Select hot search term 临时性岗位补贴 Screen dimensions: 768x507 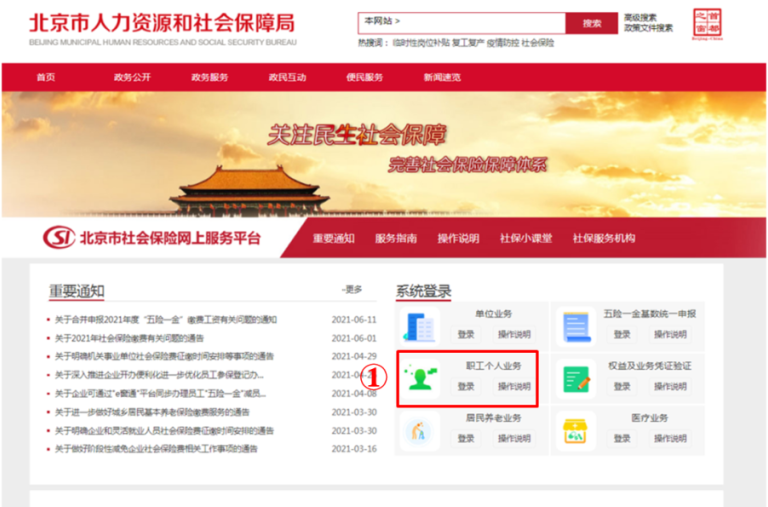421,43
